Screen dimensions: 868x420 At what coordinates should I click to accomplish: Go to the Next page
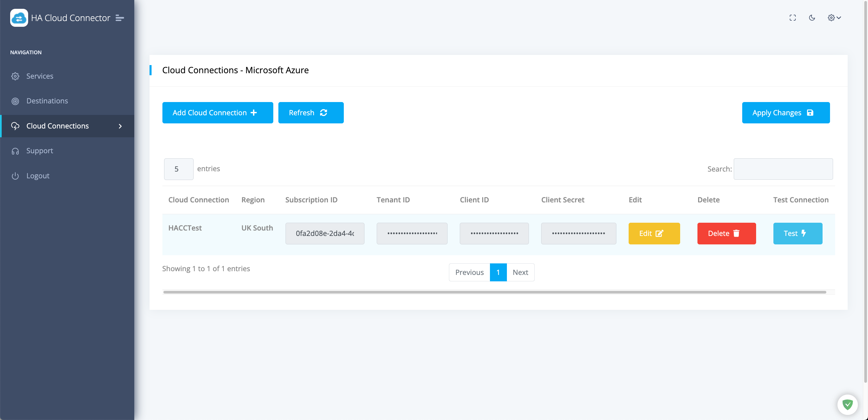click(520, 273)
